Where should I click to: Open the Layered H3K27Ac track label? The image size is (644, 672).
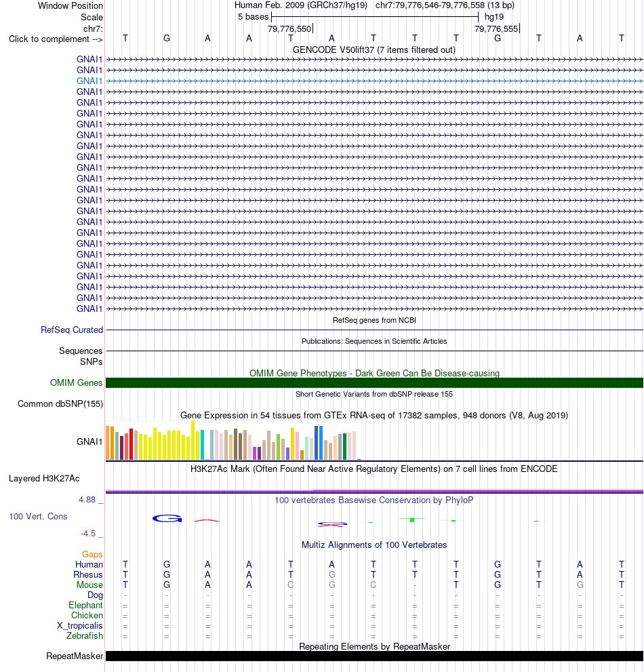44,479
